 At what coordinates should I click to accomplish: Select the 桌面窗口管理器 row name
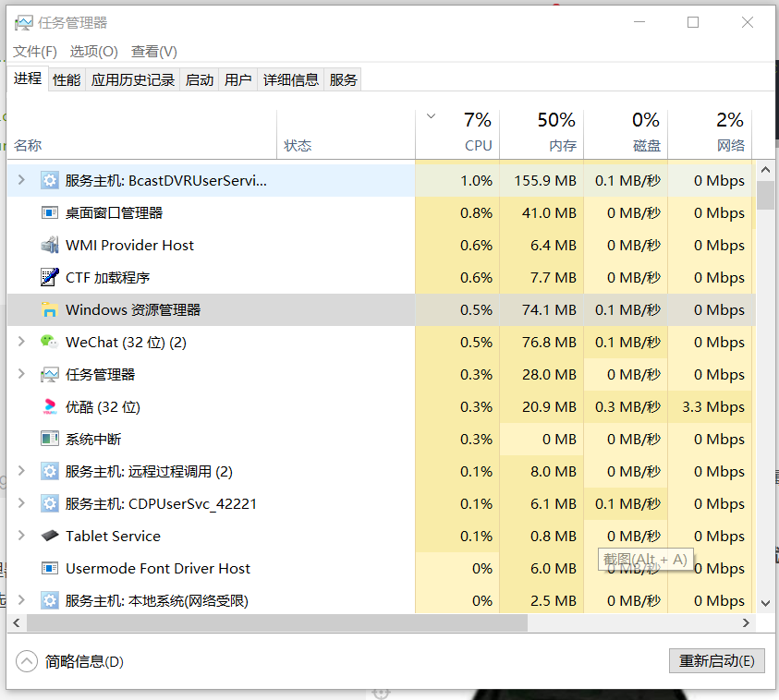[x=115, y=213]
